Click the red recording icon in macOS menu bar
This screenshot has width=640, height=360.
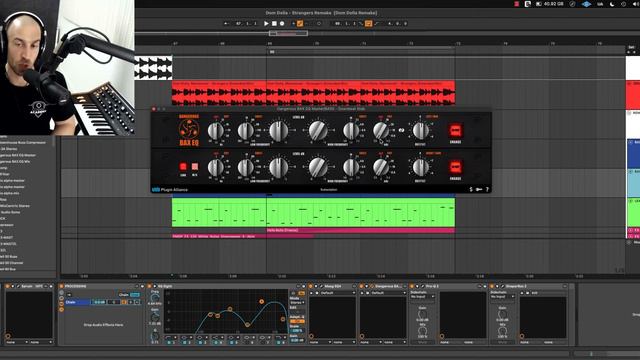coord(517,4)
